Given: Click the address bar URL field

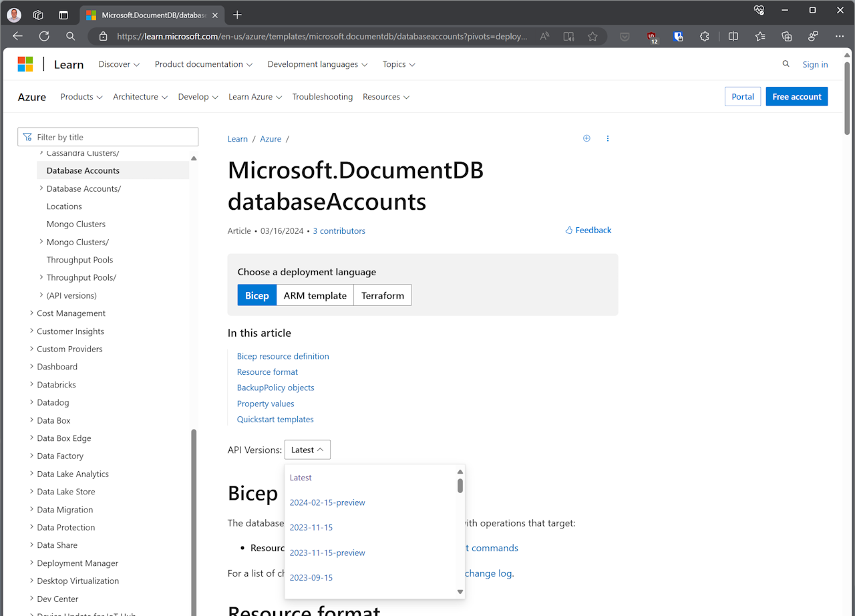Looking at the screenshot, I should (322, 37).
